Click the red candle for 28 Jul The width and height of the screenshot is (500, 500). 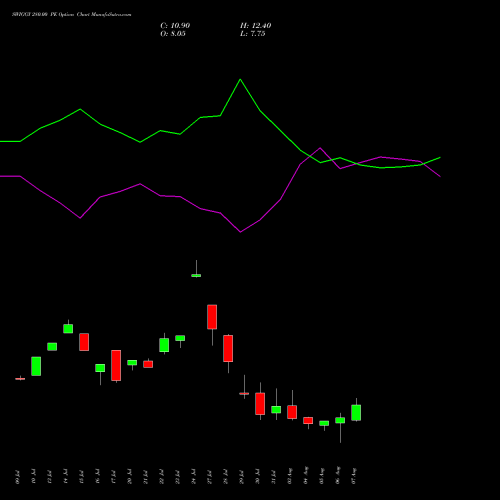228,348
